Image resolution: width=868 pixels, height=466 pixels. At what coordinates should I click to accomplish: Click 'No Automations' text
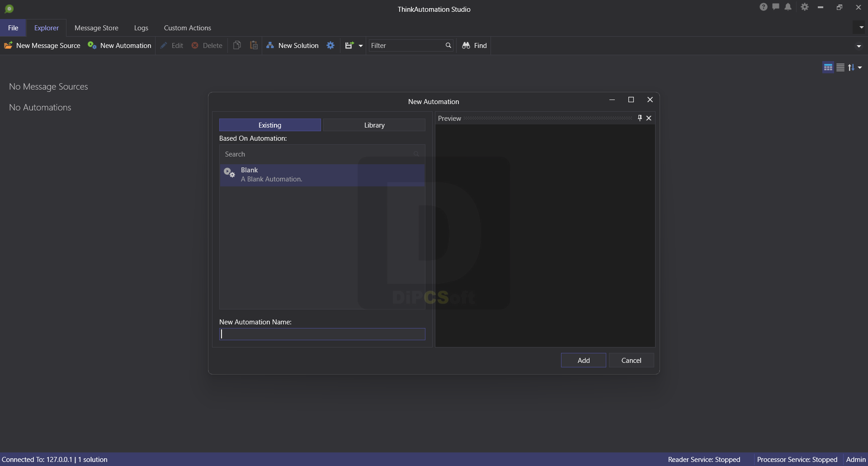click(x=40, y=108)
